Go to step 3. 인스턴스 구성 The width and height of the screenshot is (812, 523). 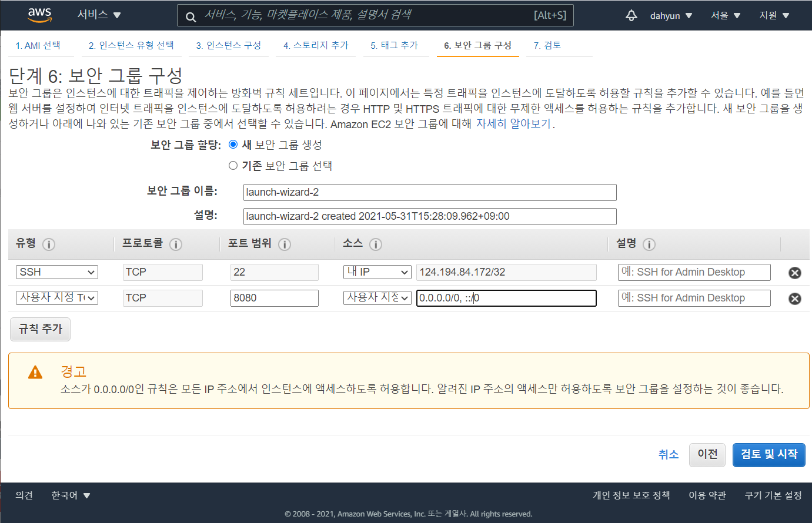[229, 45]
